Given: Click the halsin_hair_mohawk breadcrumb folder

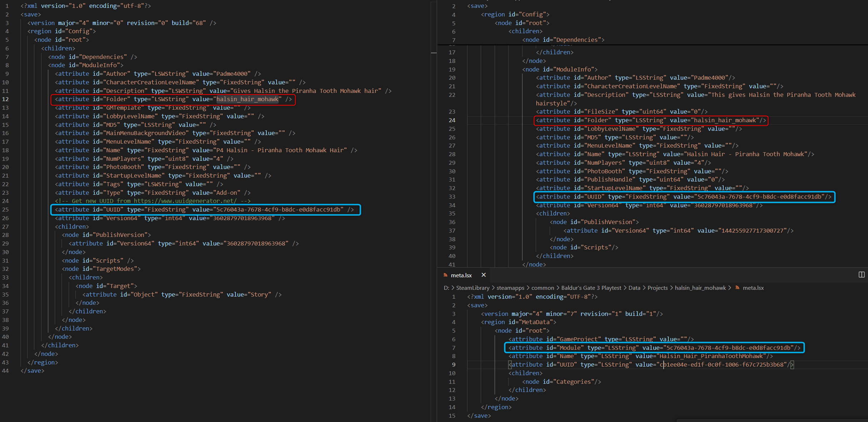Looking at the screenshot, I should click(x=700, y=288).
